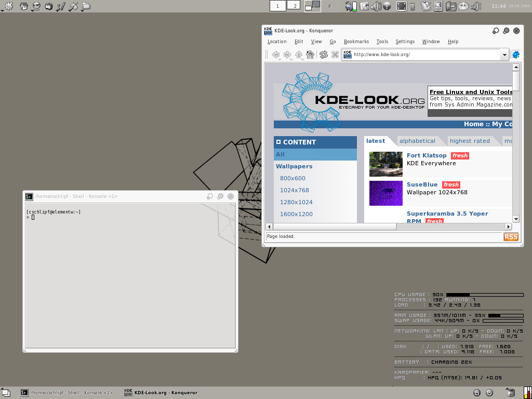Viewport: 532px width, 399px height.
Task: Click the power plug battery tray icon
Action: 351,6
